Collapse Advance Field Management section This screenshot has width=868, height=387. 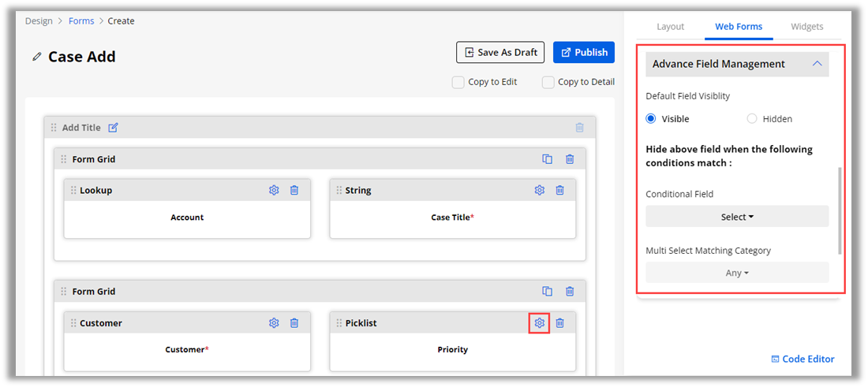coord(817,64)
